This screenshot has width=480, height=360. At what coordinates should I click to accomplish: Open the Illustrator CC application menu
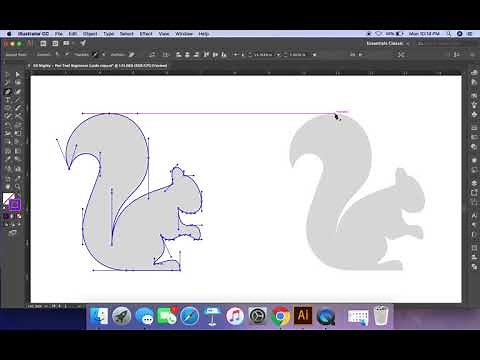pos(33,34)
